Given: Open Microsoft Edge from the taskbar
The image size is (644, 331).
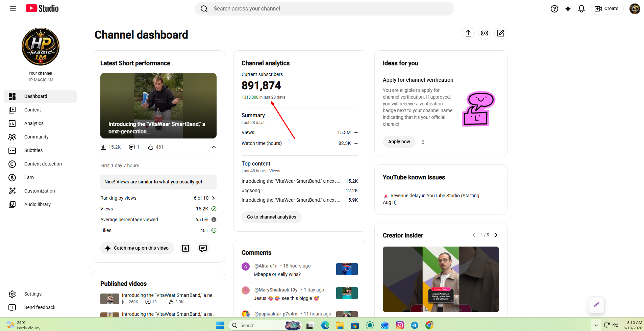Looking at the screenshot, I should tap(325, 325).
